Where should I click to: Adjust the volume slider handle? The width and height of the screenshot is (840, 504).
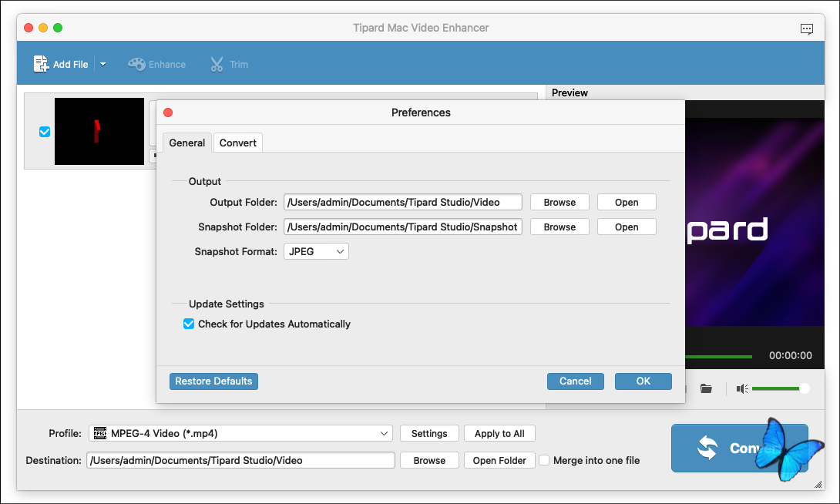(804, 388)
